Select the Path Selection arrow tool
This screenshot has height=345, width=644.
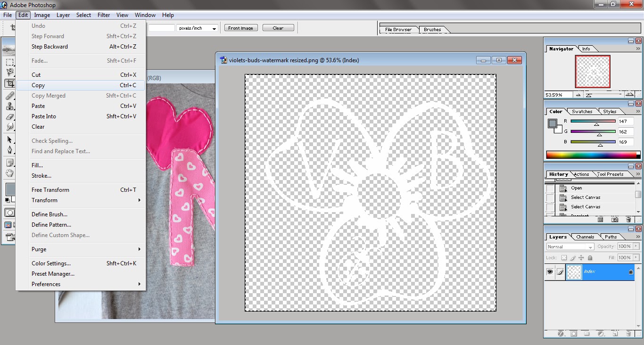click(x=9, y=140)
